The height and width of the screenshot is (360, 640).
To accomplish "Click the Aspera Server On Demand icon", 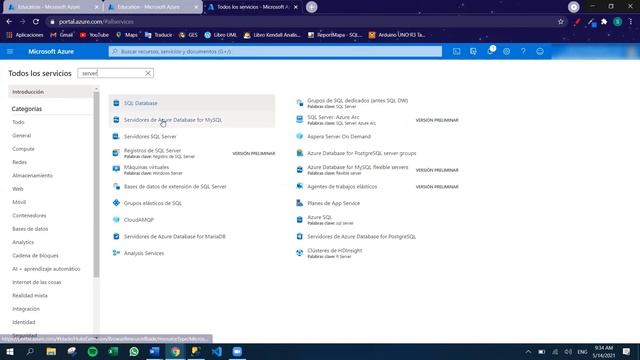I will pyautogui.click(x=300, y=136).
